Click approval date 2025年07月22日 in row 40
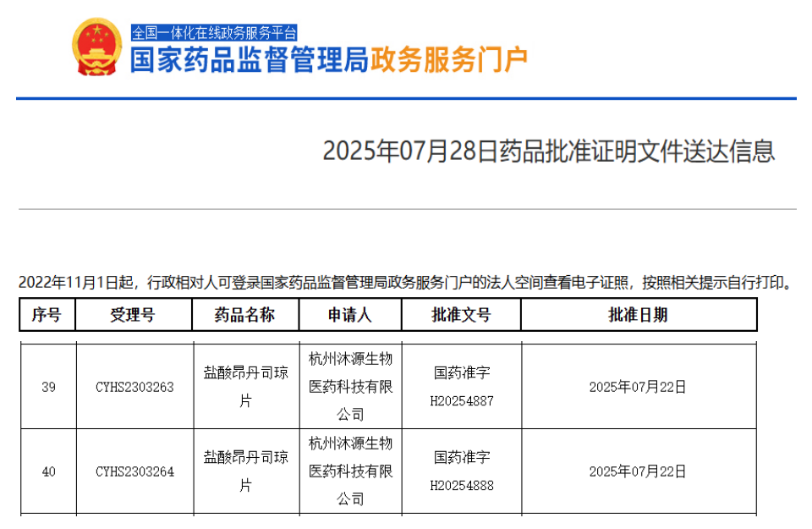 click(x=638, y=471)
